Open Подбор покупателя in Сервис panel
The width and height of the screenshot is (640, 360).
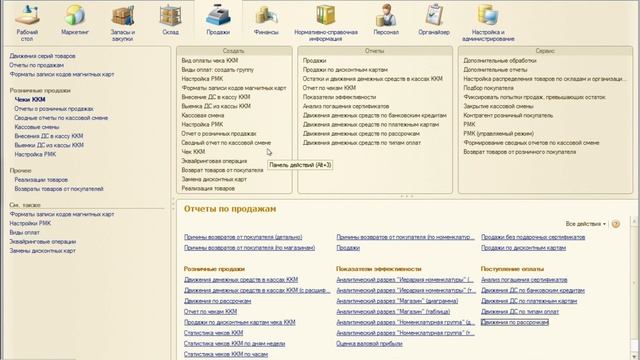(489, 88)
